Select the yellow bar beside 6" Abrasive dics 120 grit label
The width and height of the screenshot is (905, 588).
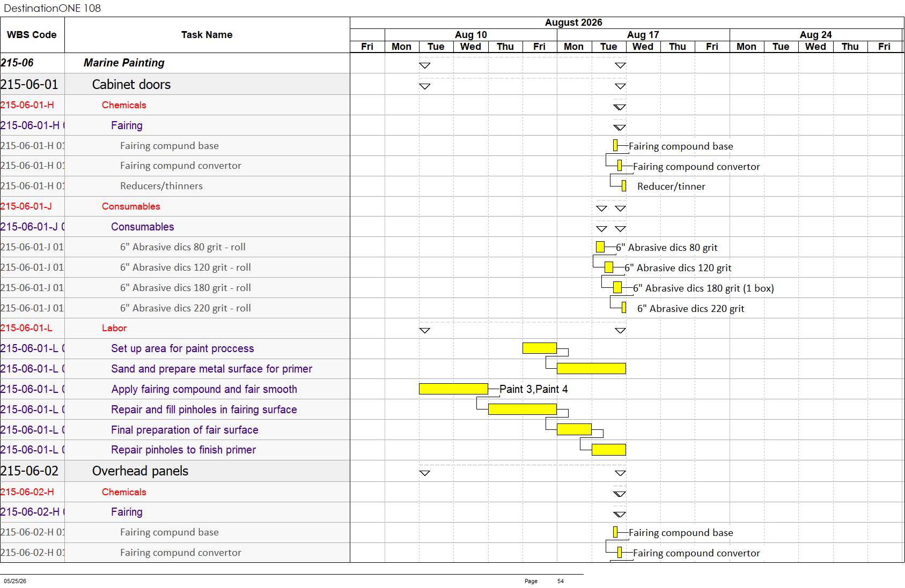[x=609, y=267]
